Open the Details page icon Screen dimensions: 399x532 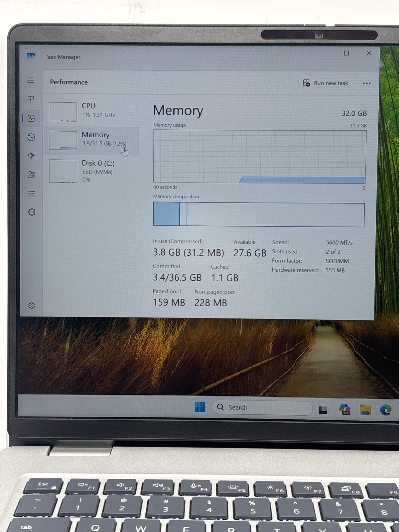tap(32, 193)
